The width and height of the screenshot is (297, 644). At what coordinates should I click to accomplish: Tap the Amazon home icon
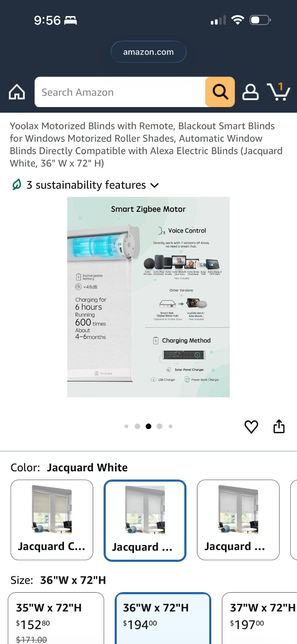[17, 92]
